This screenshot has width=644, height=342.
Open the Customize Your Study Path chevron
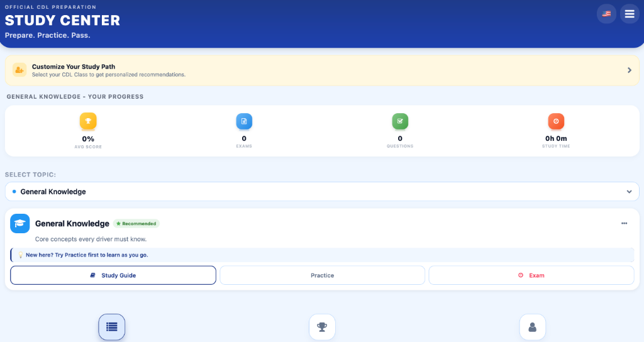pos(629,70)
